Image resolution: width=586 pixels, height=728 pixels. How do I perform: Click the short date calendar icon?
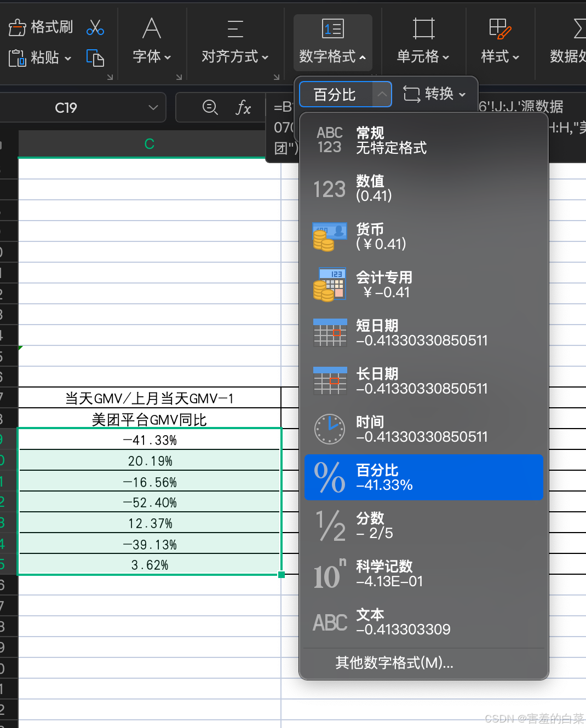pyautogui.click(x=330, y=333)
